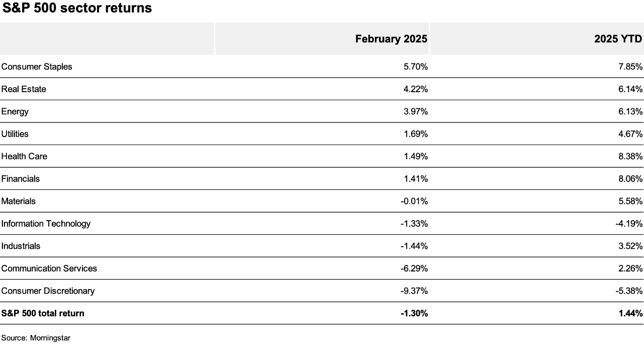Click the "Source: Morningstar" footnote
This screenshot has width=644, height=344.
point(36,338)
